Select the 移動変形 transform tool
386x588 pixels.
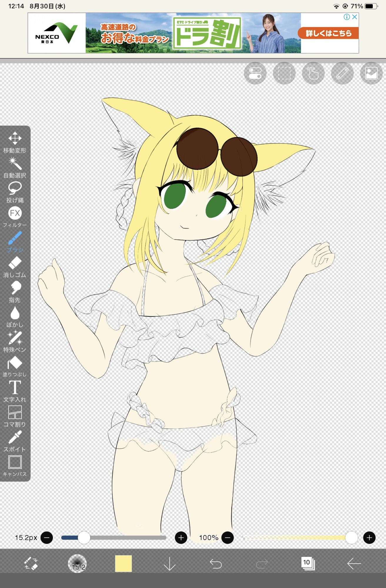[15, 143]
